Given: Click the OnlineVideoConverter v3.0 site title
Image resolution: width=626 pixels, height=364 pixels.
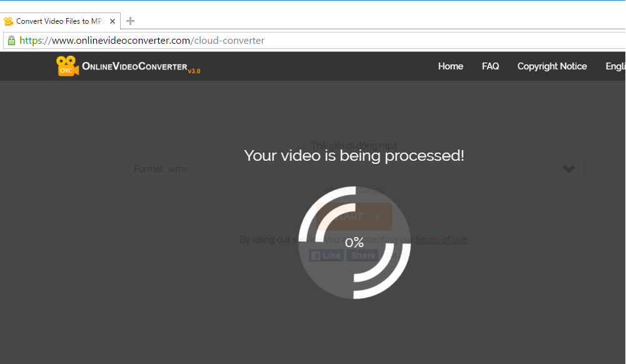Looking at the screenshot, I should (141, 67).
